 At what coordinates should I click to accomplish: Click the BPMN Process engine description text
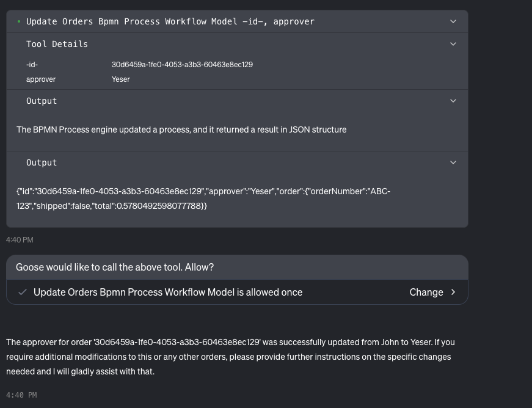(181, 129)
